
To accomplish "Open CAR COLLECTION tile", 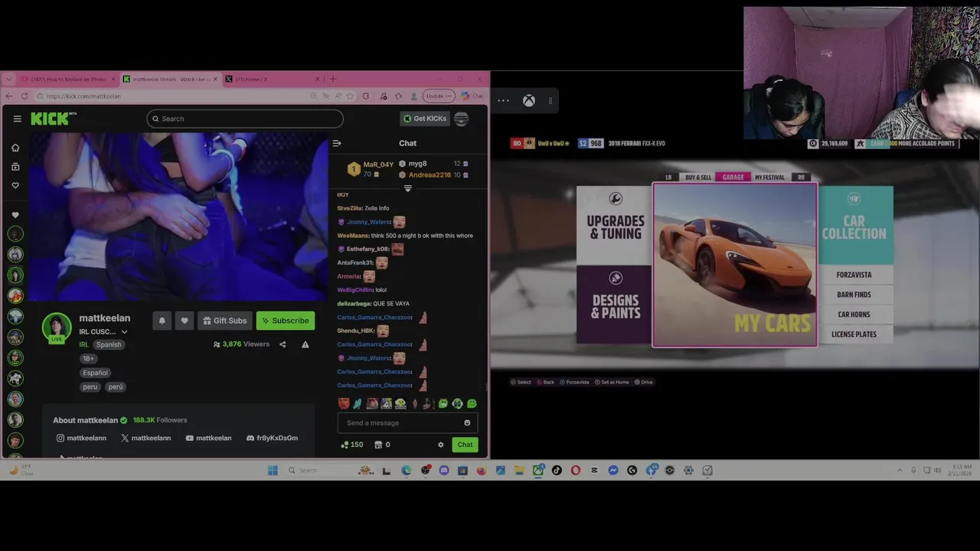I will tap(854, 225).
